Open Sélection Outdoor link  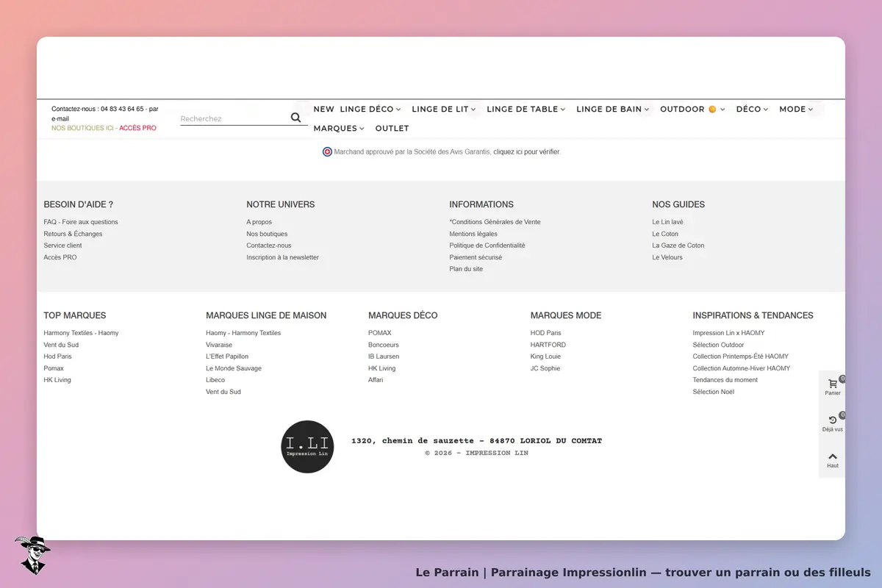click(x=718, y=345)
